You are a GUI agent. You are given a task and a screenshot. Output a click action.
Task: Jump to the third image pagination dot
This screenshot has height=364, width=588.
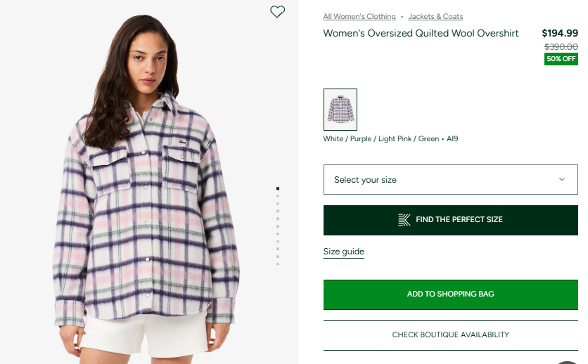278,204
